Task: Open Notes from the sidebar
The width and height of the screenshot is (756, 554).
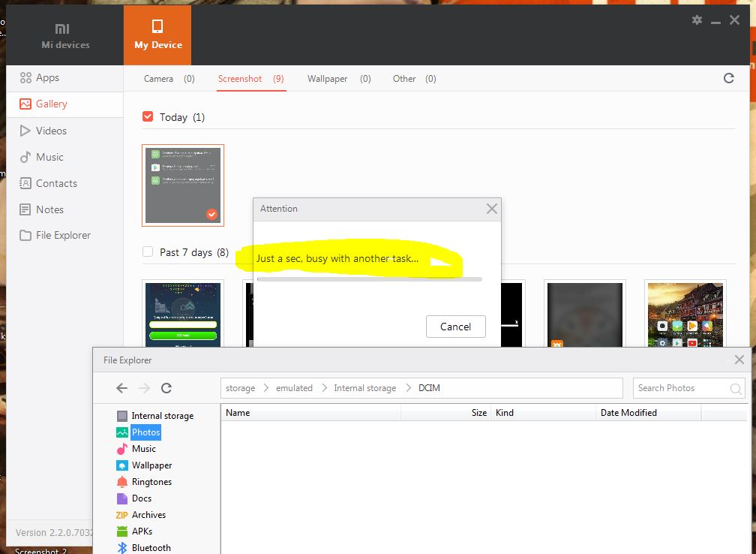Action: [49, 209]
